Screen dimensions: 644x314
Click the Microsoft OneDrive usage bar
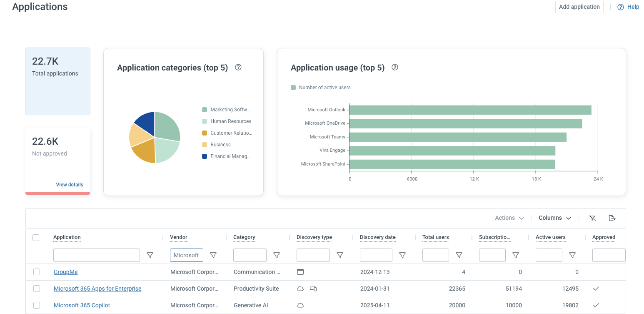point(466,123)
